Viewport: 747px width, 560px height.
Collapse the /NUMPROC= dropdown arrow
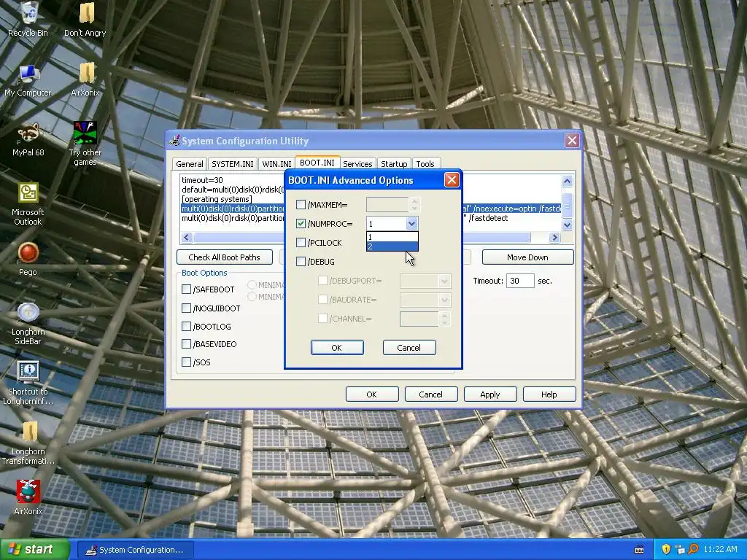(x=411, y=223)
